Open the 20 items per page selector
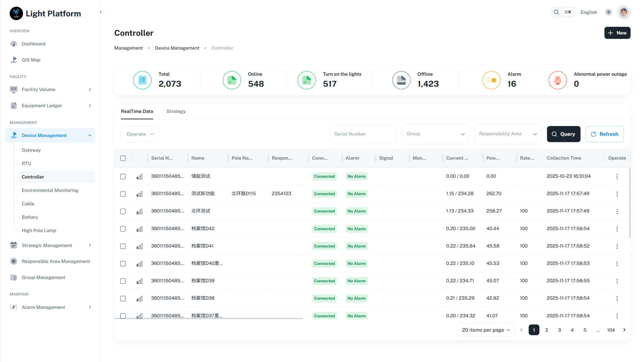Viewport: 644px width, 362px height. 486,330
